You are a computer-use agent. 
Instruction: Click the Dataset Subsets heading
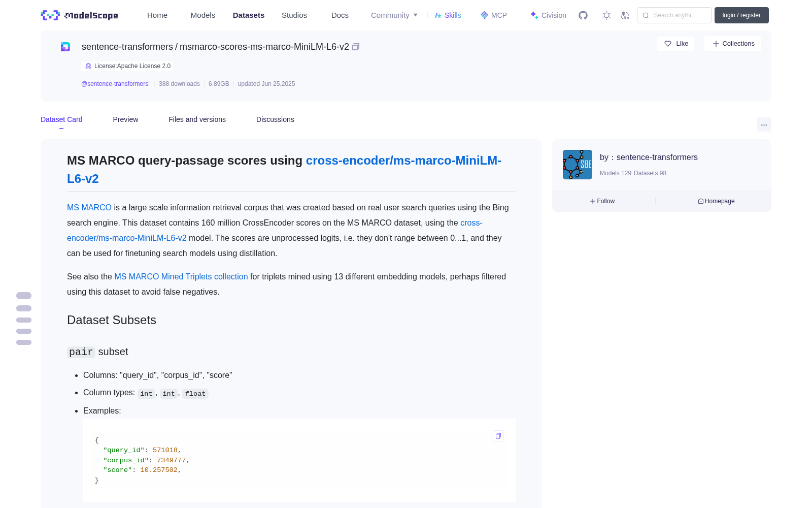click(112, 320)
